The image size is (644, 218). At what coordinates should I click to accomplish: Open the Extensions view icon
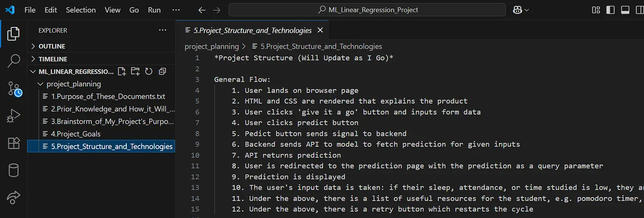[x=14, y=143]
